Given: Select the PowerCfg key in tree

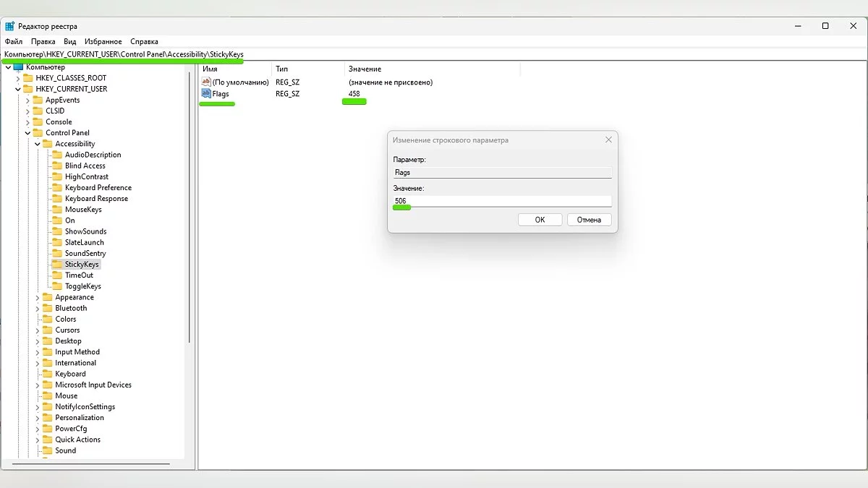Looking at the screenshot, I should (71, 429).
